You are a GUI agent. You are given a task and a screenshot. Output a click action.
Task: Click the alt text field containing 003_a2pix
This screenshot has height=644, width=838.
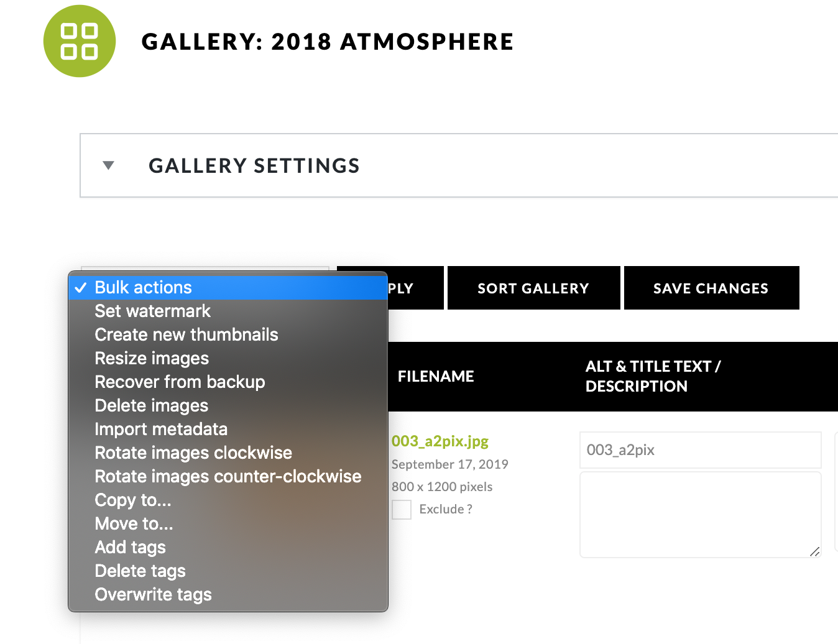click(700, 450)
